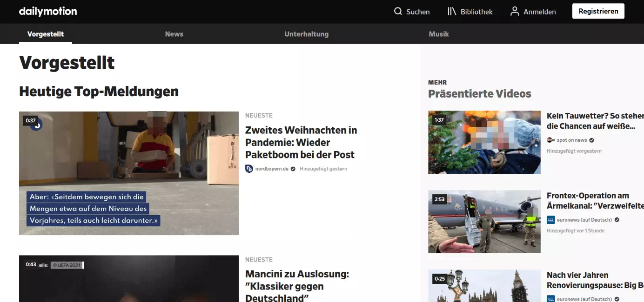
Task: Open the Big Ben video thumbnail
Action: coord(484,286)
